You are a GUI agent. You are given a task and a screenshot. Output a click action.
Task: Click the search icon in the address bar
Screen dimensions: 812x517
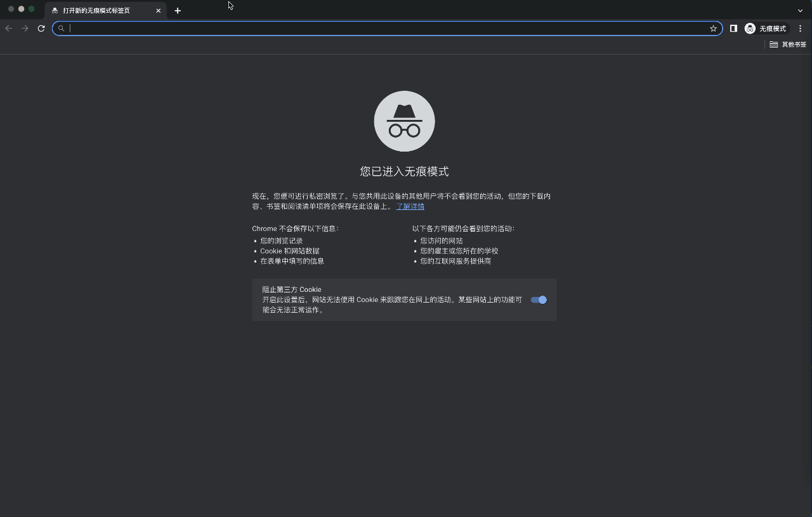[61, 28]
